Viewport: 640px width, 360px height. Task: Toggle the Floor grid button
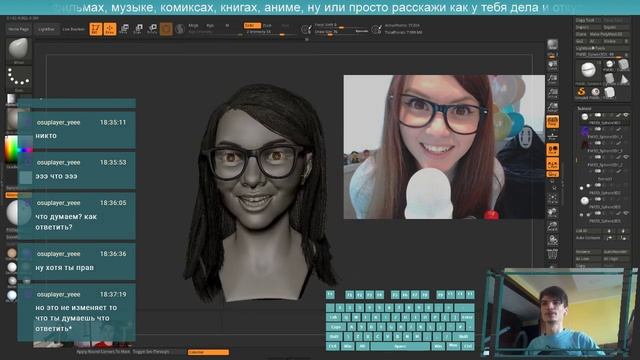coord(553,135)
